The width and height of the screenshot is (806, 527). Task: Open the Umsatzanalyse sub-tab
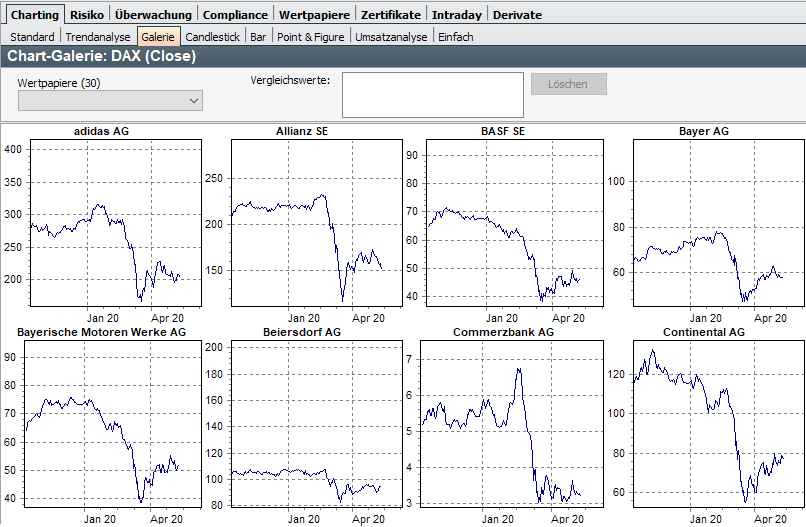[x=391, y=37]
